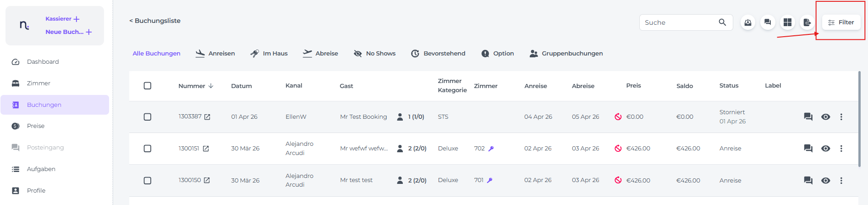The height and width of the screenshot is (205, 868).
Task: Tick the checkbox for booking 1300151
Action: pos(148,149)
